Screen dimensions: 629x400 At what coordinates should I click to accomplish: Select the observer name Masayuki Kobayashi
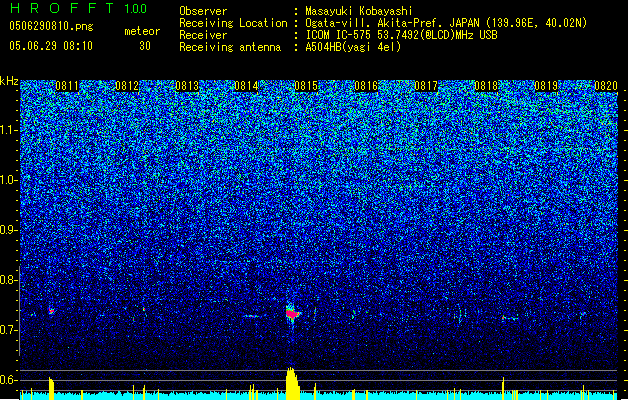[x=359, y=11]
